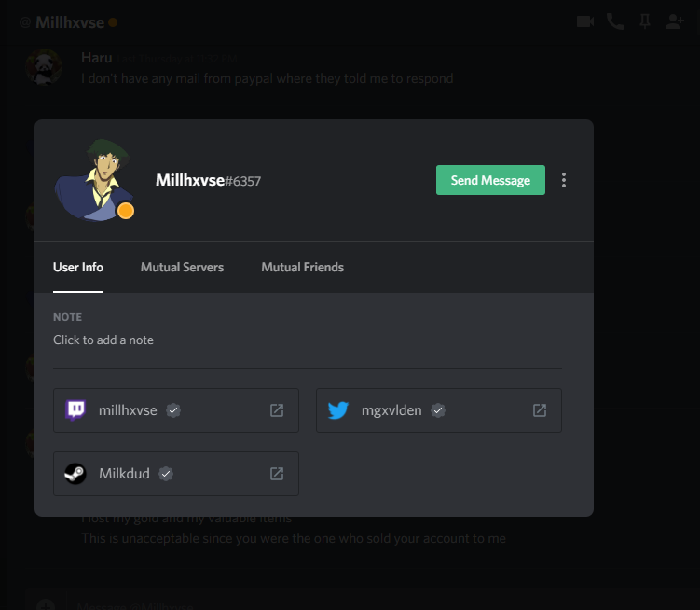Click the Twitch logo for millhxvse
The height and width of the screenshot is (610, 700).
75,409
